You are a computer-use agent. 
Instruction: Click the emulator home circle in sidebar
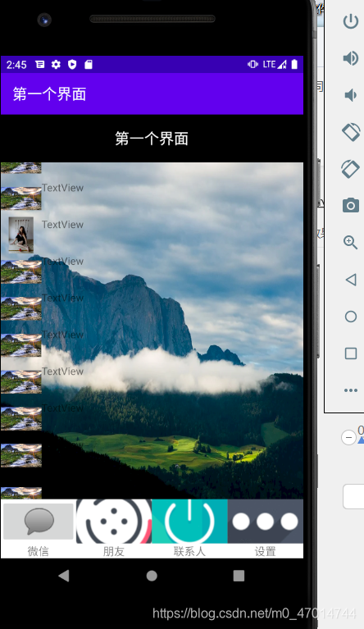coord(351,317)
